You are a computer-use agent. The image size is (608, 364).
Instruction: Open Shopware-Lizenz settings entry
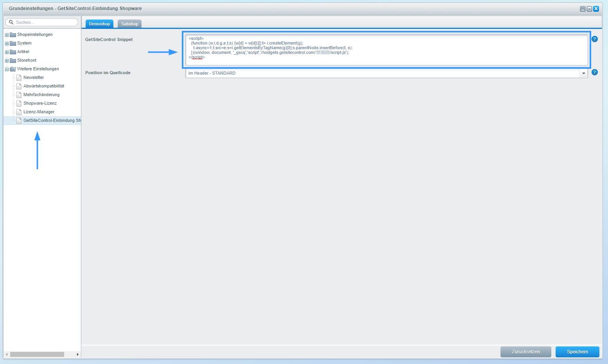click(40, 103)
